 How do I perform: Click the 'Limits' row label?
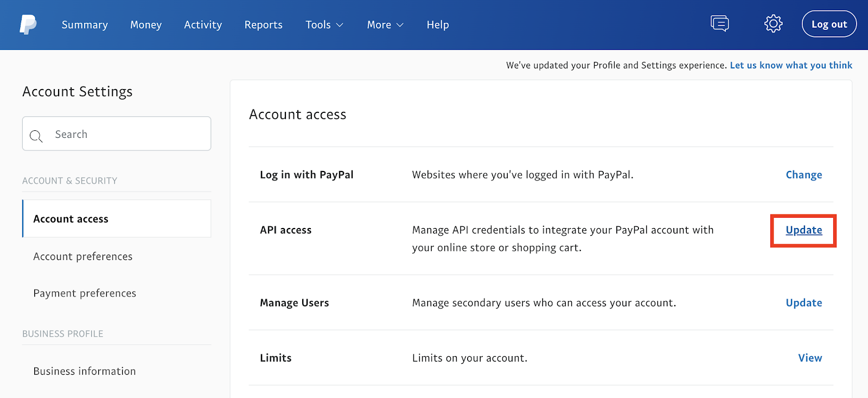point(276,358)
